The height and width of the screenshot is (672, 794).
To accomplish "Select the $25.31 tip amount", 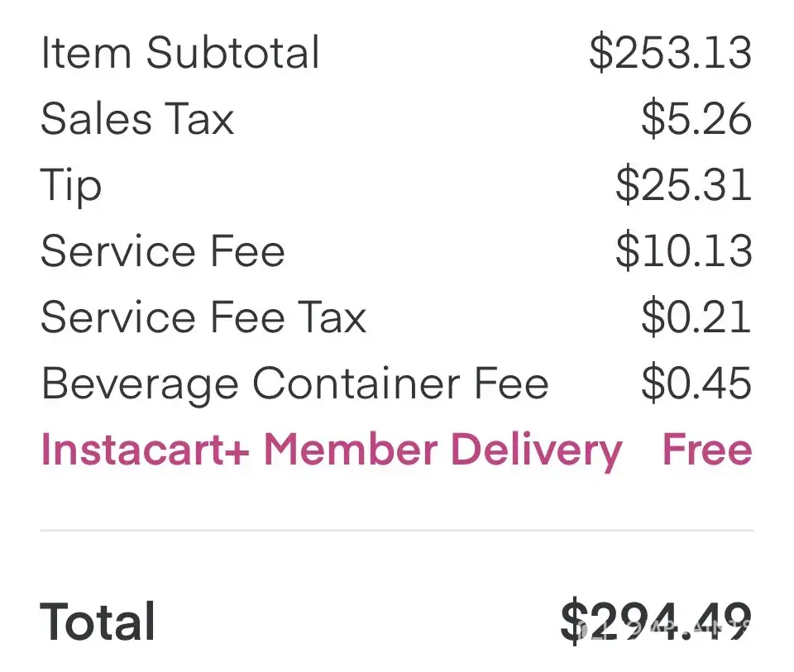I will click(x=683, y=185).
